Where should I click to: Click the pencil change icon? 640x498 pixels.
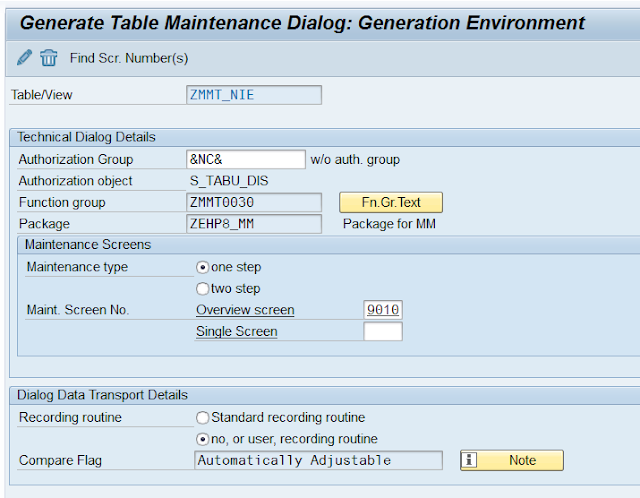tap(24, 58)
